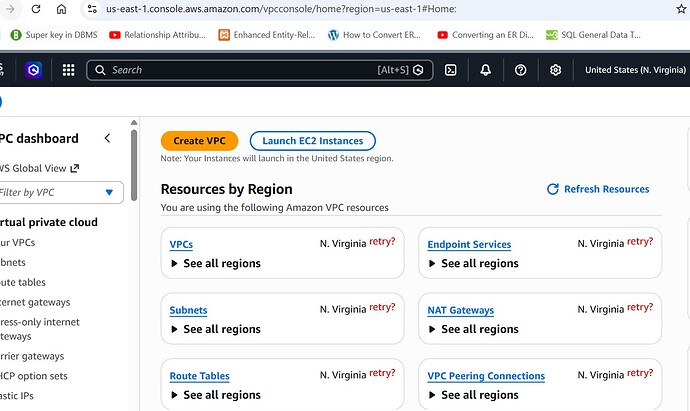Open the console settings gear
The image size is (690, 411).
tap(555, 70)
